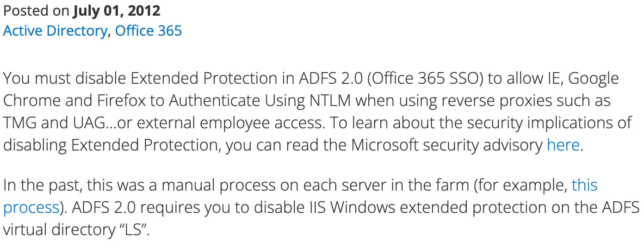Click the 'Posted on' label text
Screen dimensions: 644x248
point(36,10)
